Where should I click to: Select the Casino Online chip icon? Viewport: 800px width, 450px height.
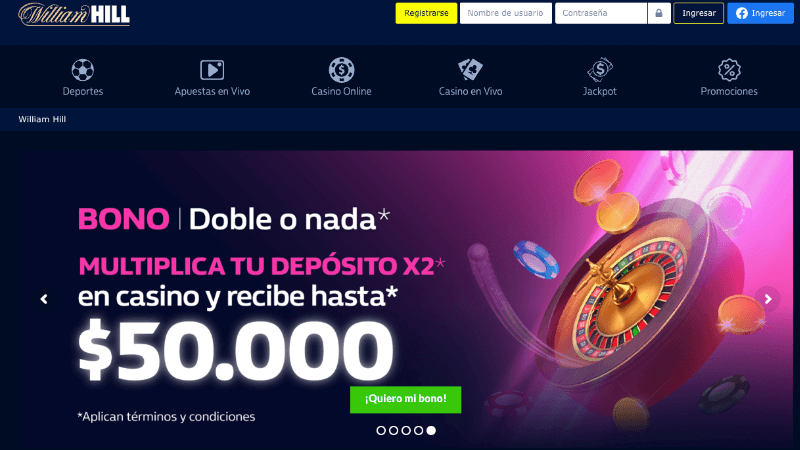click(x=341, y=70)
